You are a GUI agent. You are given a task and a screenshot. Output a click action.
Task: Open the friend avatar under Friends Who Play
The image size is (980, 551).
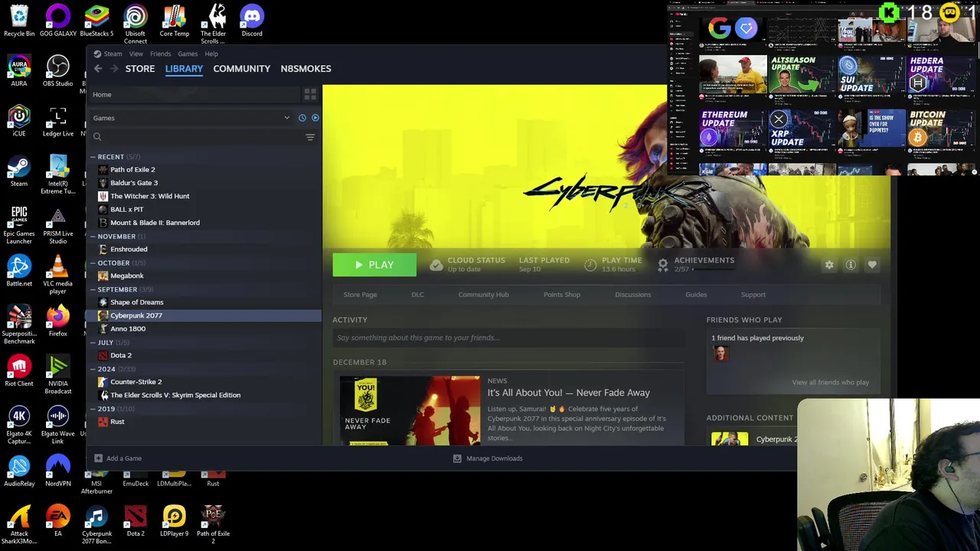[720, 354]
